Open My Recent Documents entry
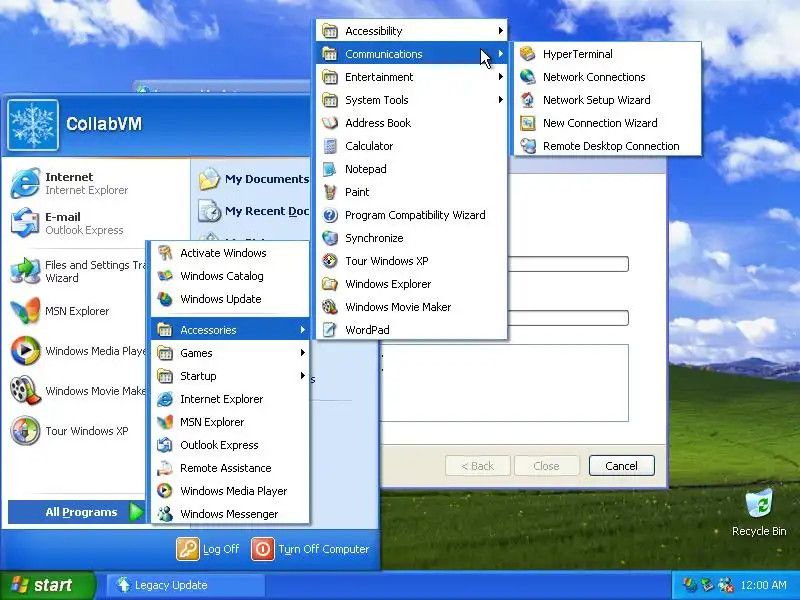The width and height of the screenshot is (800, 600). pos(254,211)
